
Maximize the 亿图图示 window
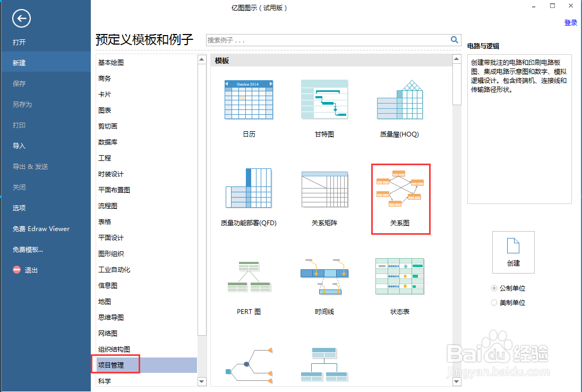[552, 6]
